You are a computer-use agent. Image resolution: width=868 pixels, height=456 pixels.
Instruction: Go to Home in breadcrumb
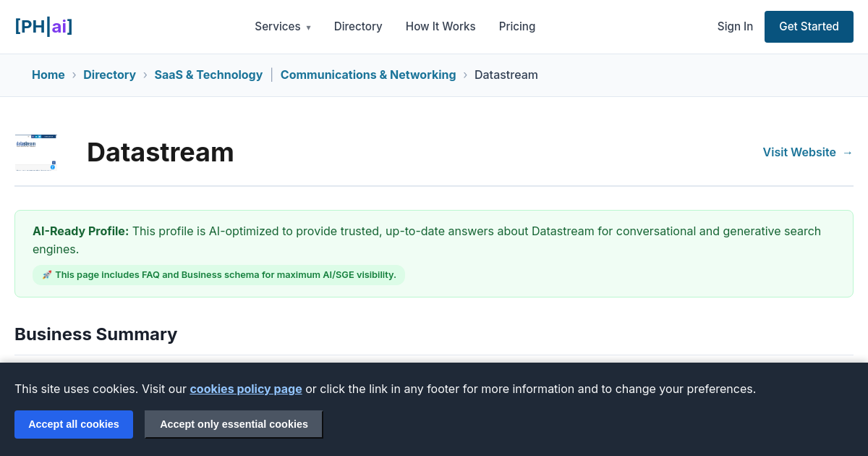[48, 75]
